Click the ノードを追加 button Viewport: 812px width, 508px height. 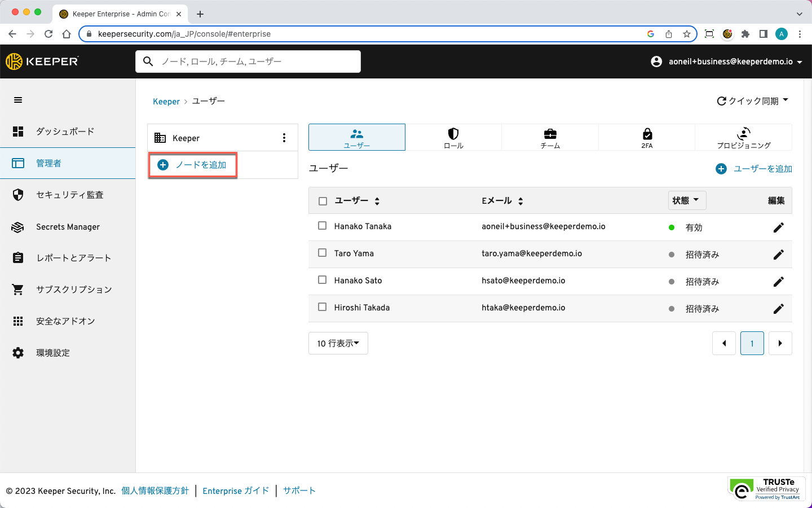[x=192, y=165]
